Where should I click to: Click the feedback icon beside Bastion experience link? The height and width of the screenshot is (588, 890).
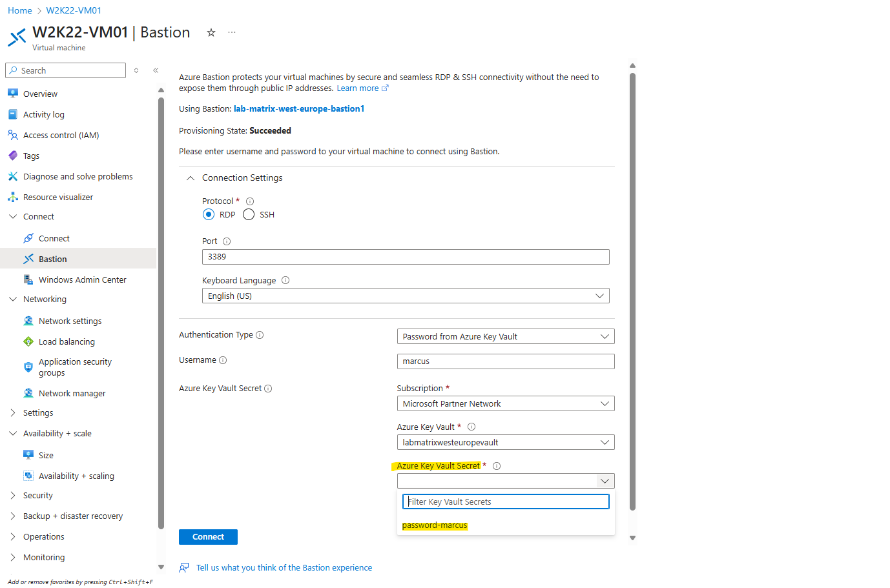tap(184, 567)
